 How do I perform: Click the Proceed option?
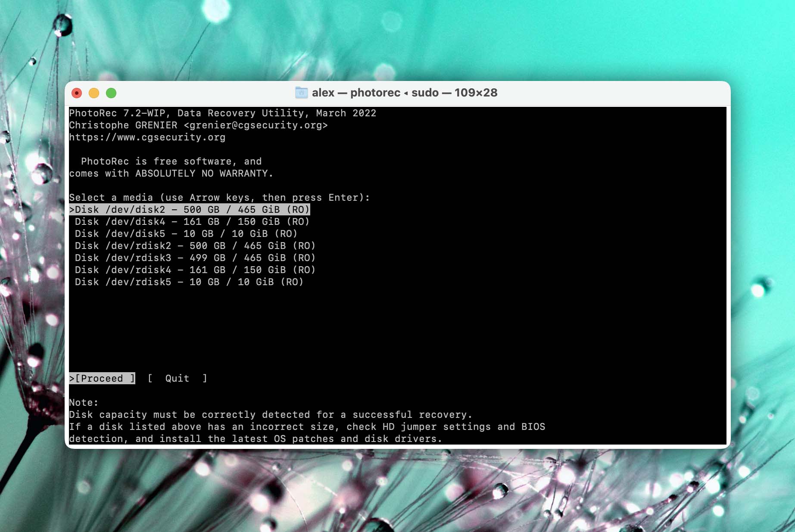102,379
